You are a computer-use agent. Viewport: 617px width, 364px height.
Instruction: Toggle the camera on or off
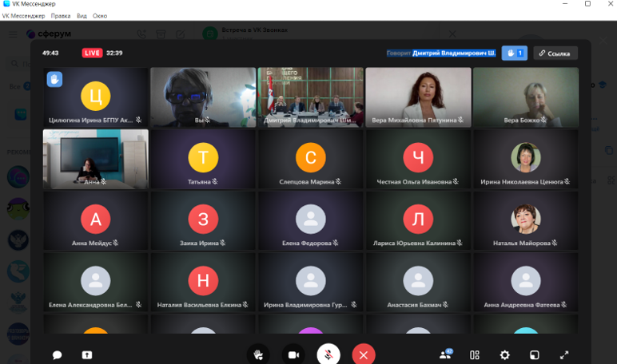293,354
